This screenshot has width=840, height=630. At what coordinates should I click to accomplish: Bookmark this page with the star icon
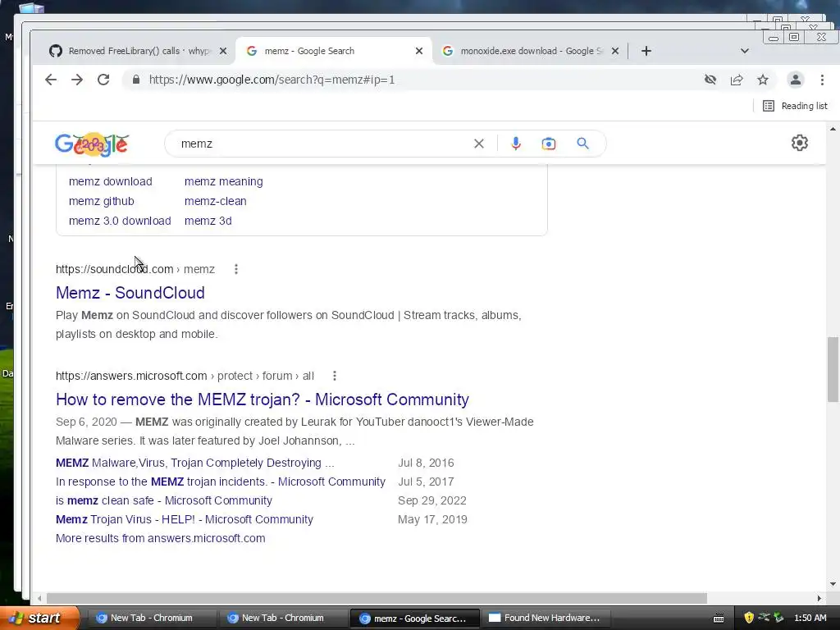tap(763, 80)
